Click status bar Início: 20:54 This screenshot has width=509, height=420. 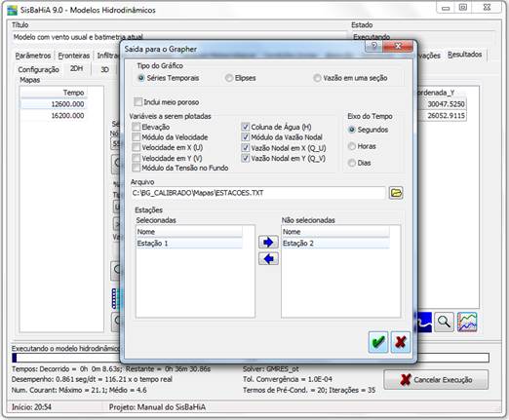coord(31,407)
